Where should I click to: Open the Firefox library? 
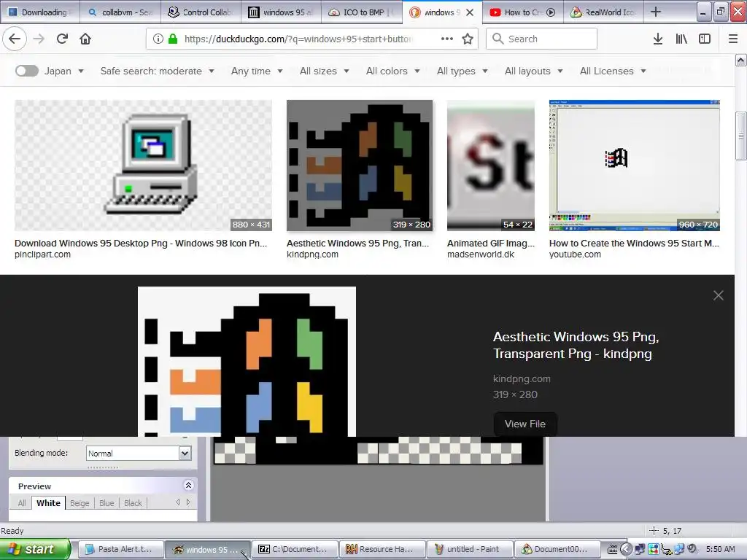(681, 39)
